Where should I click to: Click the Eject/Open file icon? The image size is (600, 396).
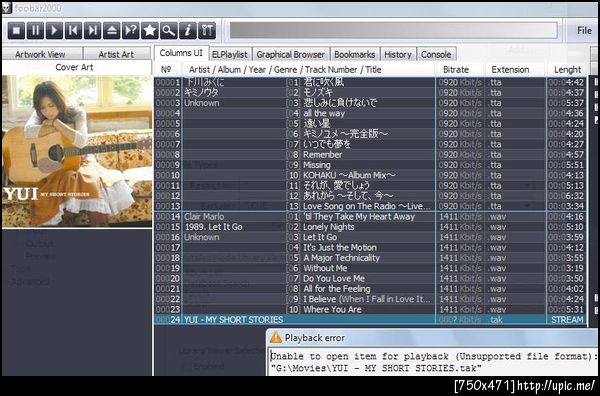(x=111, y=31)
